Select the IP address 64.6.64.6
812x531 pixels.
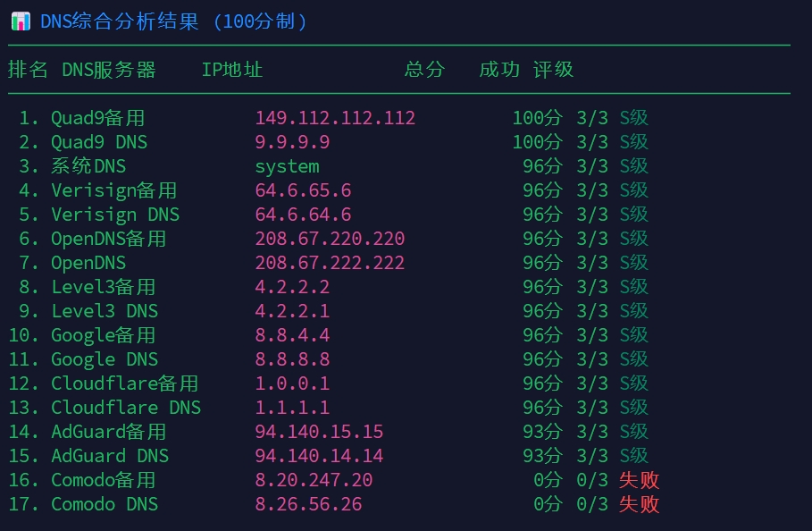coord(303,215)
